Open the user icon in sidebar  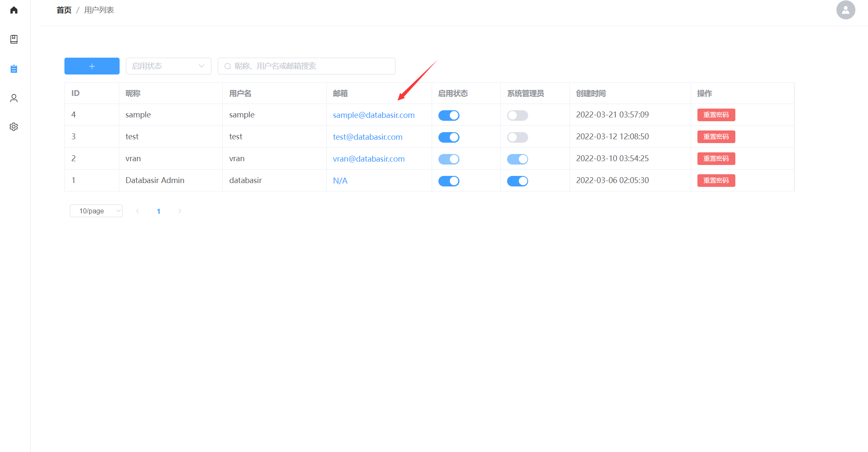point(14,98)
